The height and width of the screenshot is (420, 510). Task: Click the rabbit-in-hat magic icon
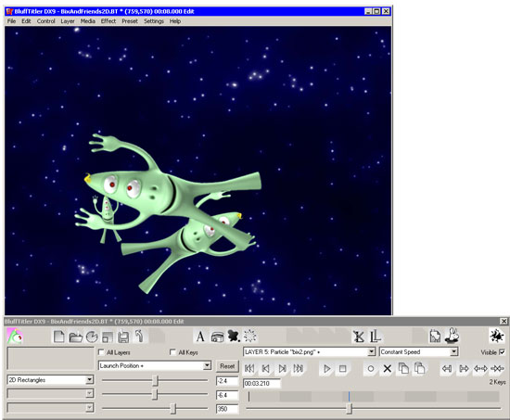pos(453,336)
